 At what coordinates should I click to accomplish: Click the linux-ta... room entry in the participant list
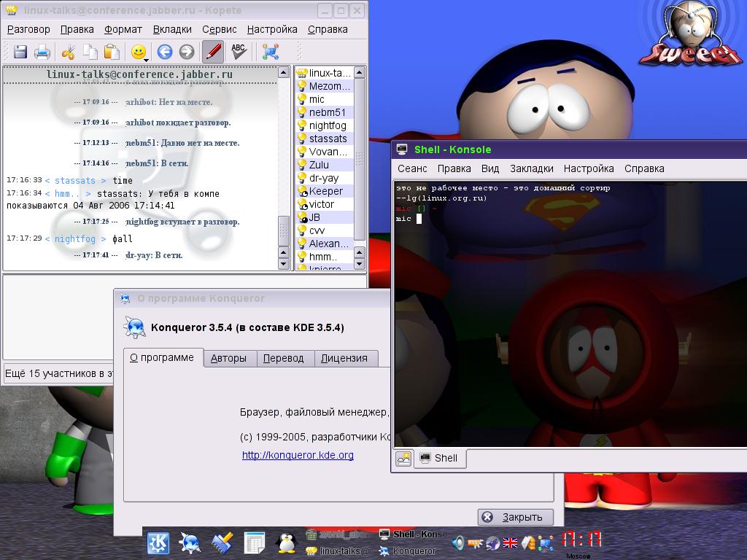click(324, 73)
